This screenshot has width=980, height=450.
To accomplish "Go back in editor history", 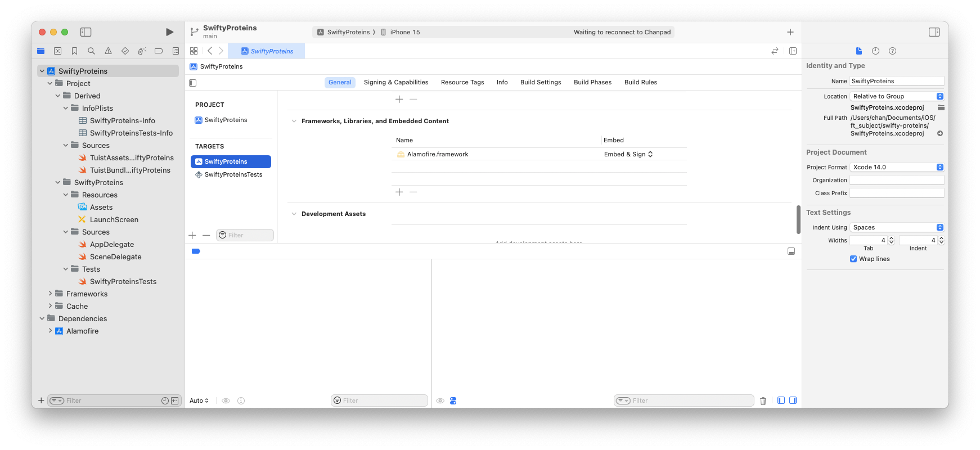I will coord(210,51).
